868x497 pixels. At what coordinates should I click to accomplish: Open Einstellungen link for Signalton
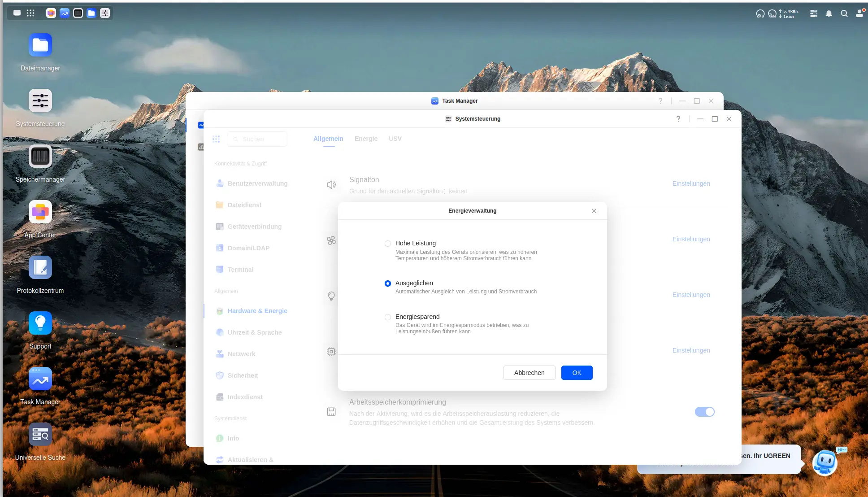click(691, 183)
